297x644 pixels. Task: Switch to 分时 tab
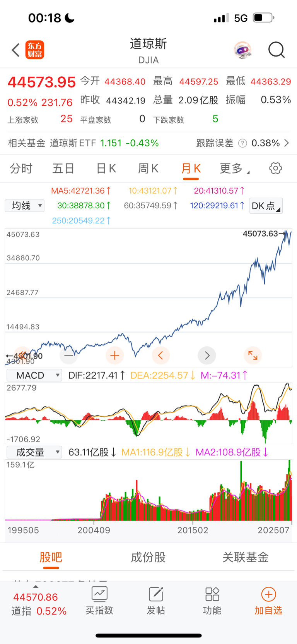[21, 168]
